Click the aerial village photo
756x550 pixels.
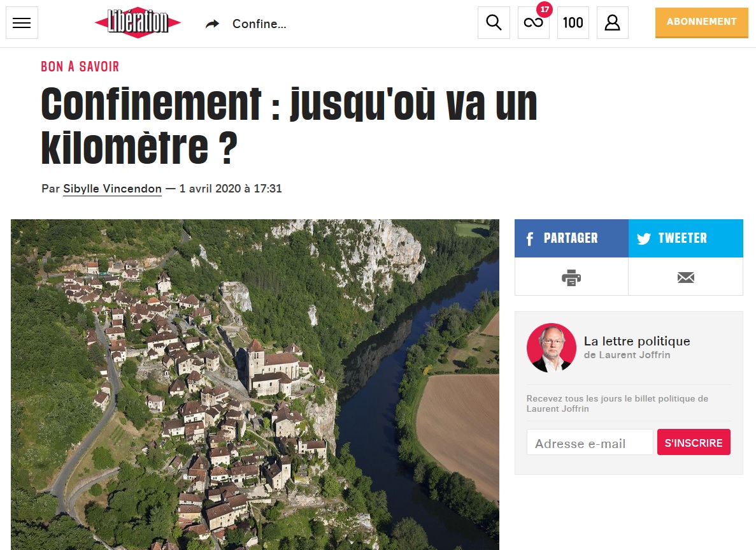tap(255, 384)
